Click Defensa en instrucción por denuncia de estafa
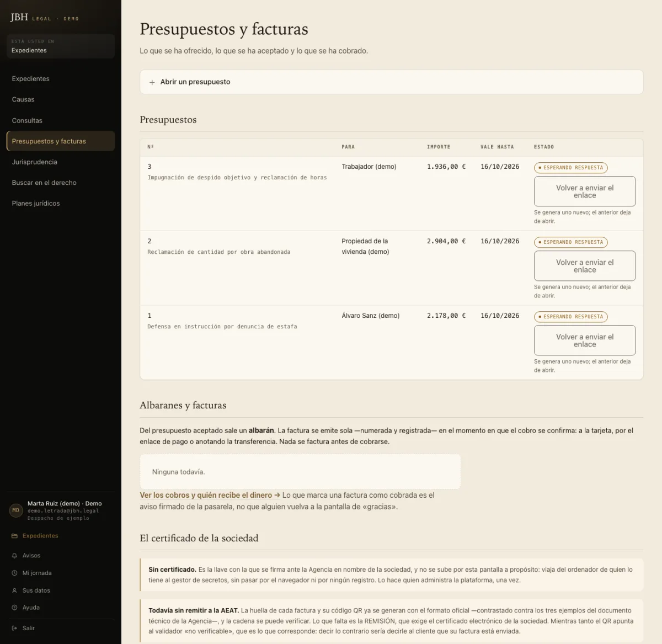The width and height of the screenshot is (662, 644). pyautogui.click(x=222, y=327)
